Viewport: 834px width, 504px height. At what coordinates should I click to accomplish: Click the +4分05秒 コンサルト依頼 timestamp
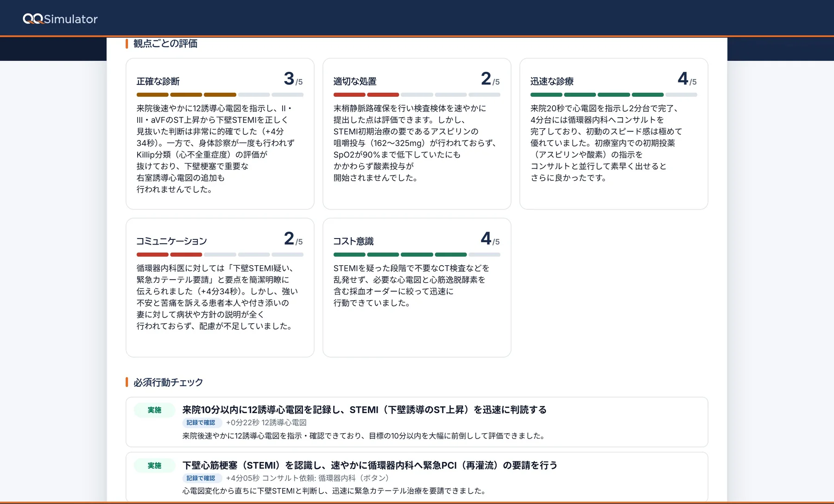click(309, 478)
